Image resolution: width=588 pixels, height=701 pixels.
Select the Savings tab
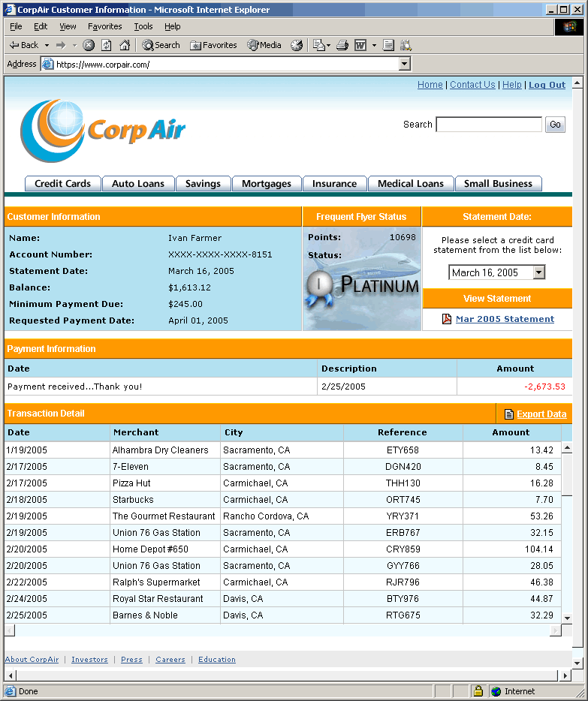tap(203, 184)
